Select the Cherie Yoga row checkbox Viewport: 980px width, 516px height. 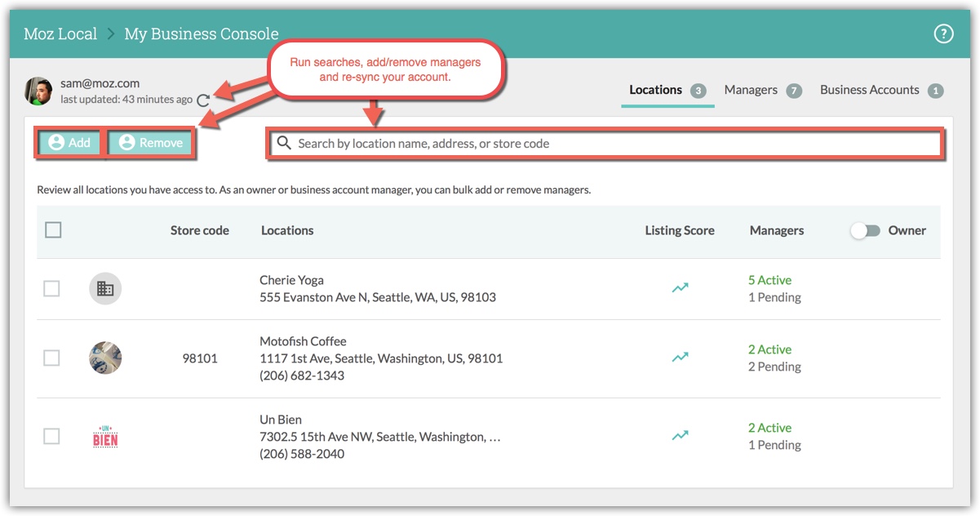(x=51, y=288)
